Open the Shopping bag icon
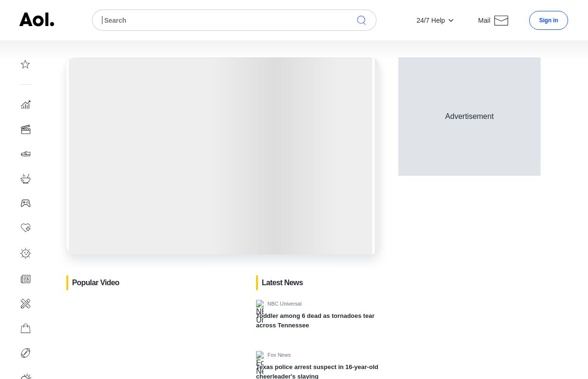Image resolution: width=588 pixels, height=379 pixels. [x=26, y=328]
